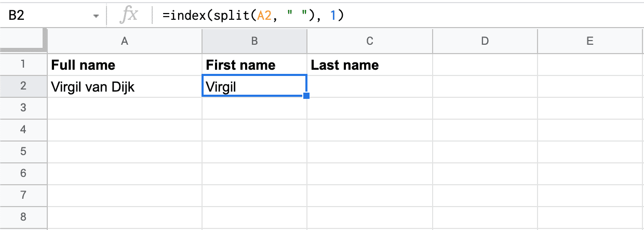Image resolution: width=644 pixels, height=230 pixels.
Task: Select column D header
Action: (485, 41)
